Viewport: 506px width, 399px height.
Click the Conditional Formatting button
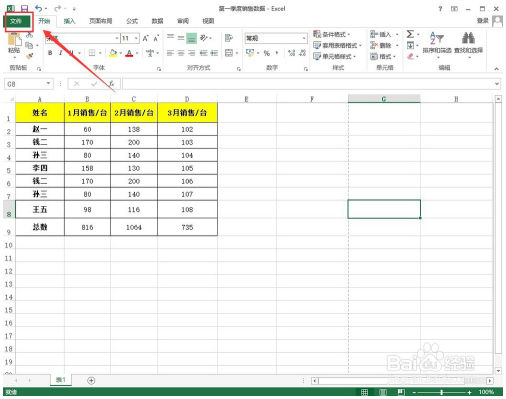click(331, 34)
